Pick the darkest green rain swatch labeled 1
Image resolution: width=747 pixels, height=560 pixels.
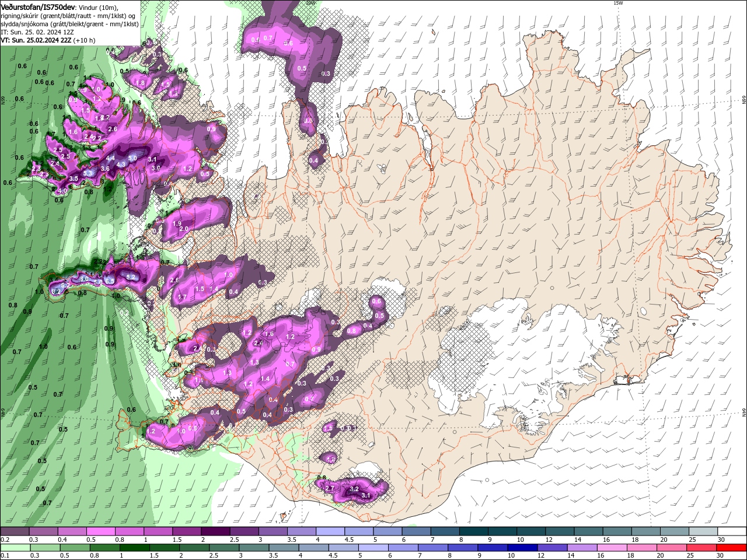click(135, 548)
